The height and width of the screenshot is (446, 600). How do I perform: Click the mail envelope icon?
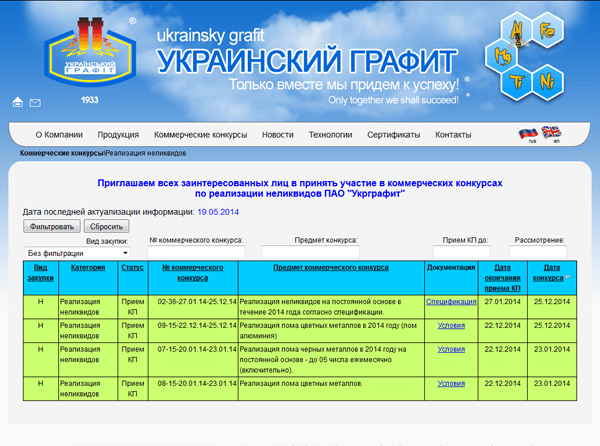point(35,103)
